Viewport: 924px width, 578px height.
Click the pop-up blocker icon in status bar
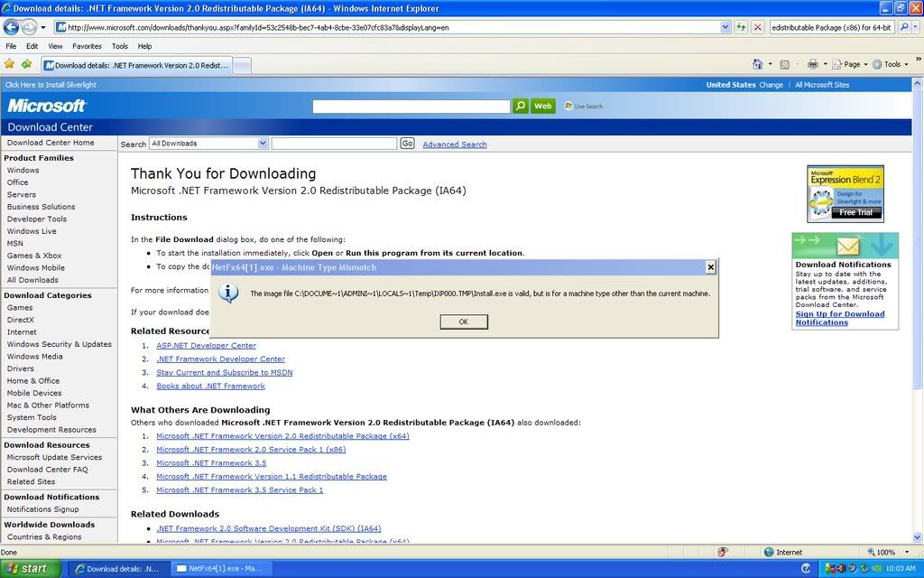723,552
